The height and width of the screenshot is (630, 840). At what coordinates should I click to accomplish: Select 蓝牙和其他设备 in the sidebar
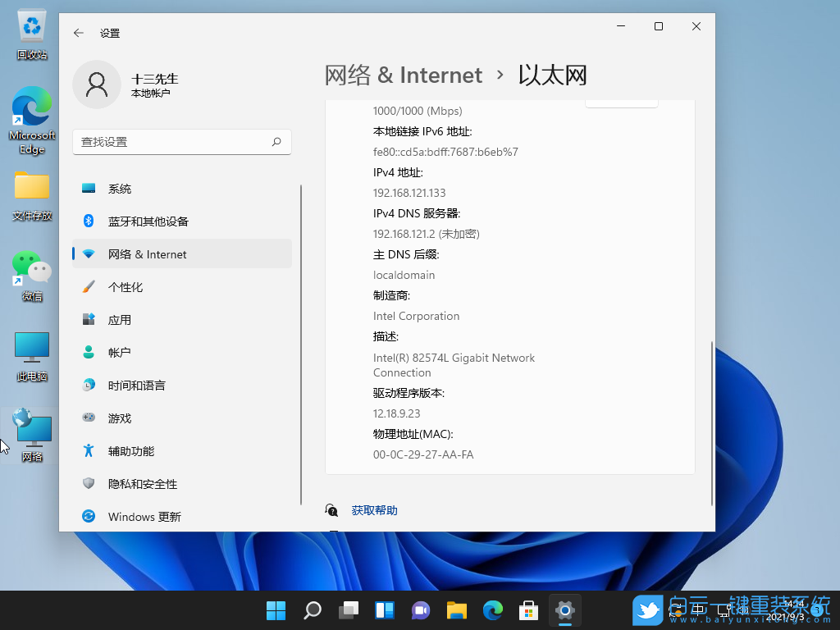pos(148,221)
